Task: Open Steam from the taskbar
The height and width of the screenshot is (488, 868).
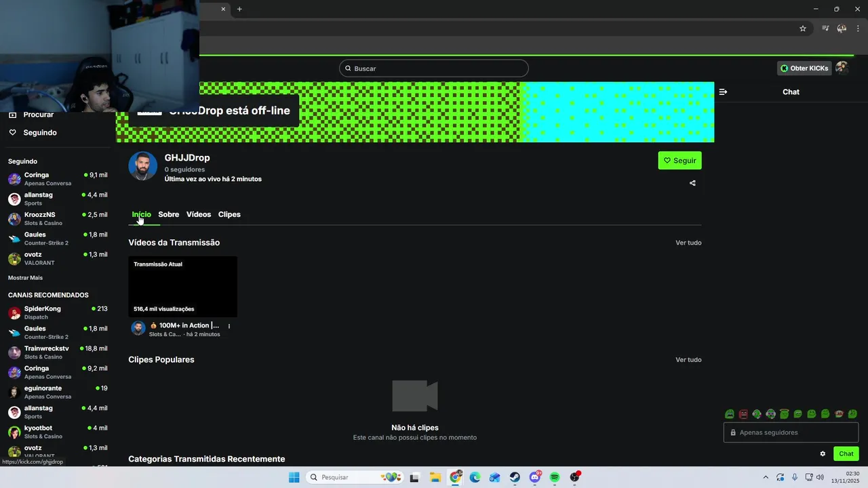Action: [515, 477]
